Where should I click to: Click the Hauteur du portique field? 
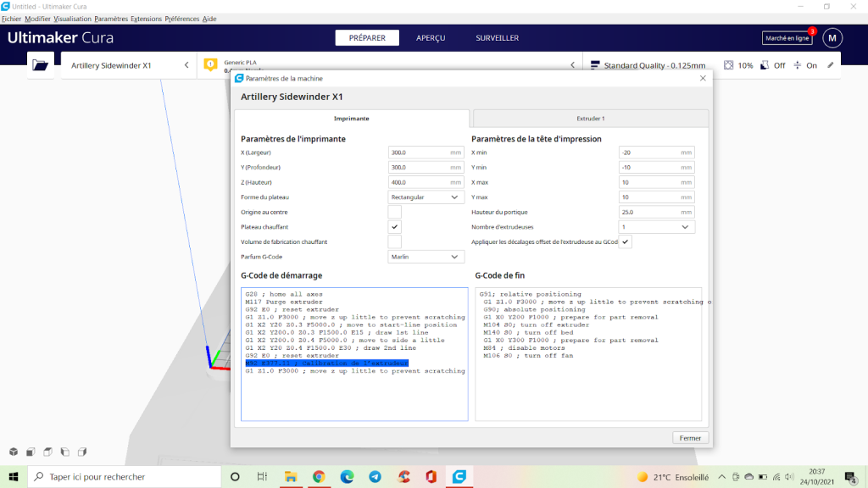click(x=657, y=212)
